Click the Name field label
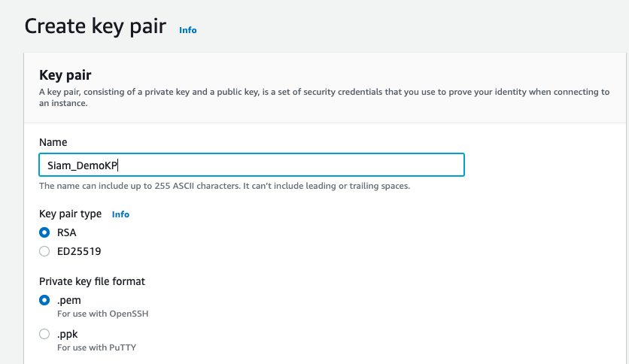This screenshot has height=364, width=629. tap(53, 142)
